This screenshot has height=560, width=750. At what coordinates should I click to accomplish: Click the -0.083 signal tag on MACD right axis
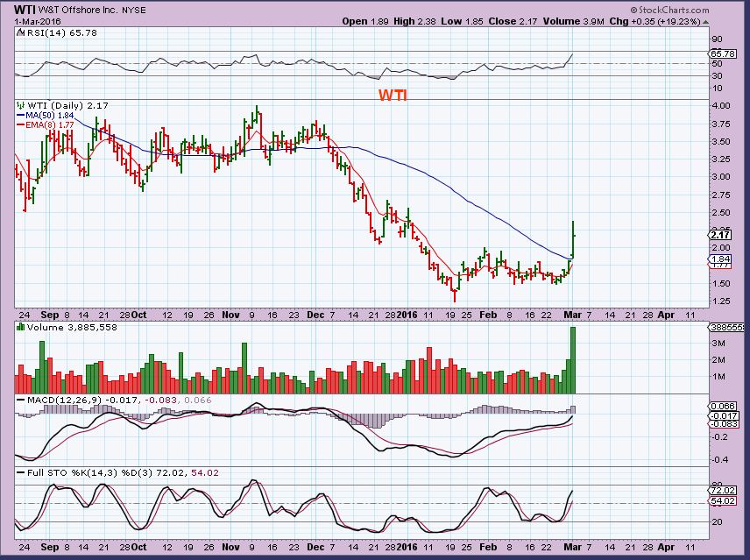(x=723, y=423)
